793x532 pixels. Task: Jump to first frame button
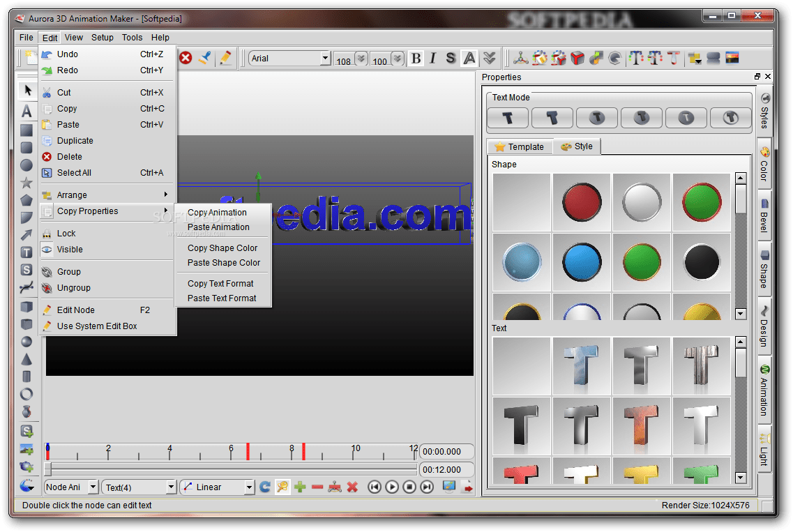pyautogui.click(x=375, y=487)
